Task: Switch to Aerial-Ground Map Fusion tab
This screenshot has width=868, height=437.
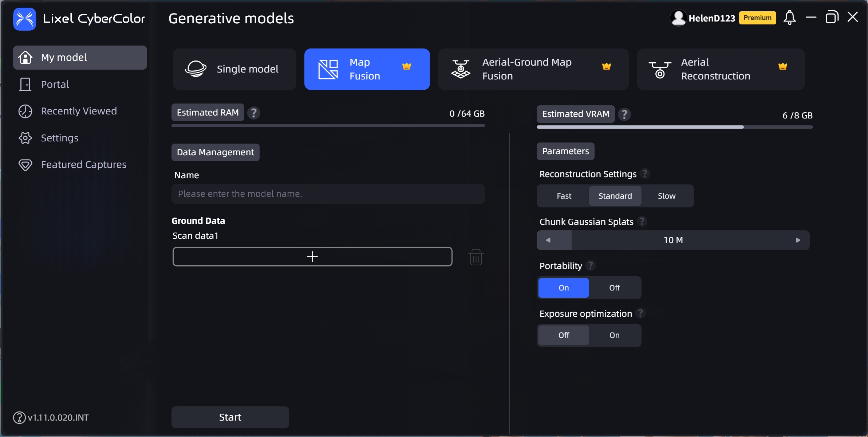Action: pos(533,69)
